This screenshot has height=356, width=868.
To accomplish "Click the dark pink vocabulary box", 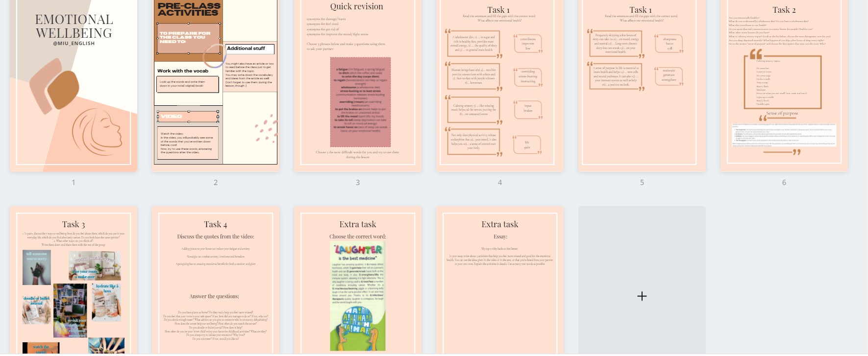I will [360, 102].
